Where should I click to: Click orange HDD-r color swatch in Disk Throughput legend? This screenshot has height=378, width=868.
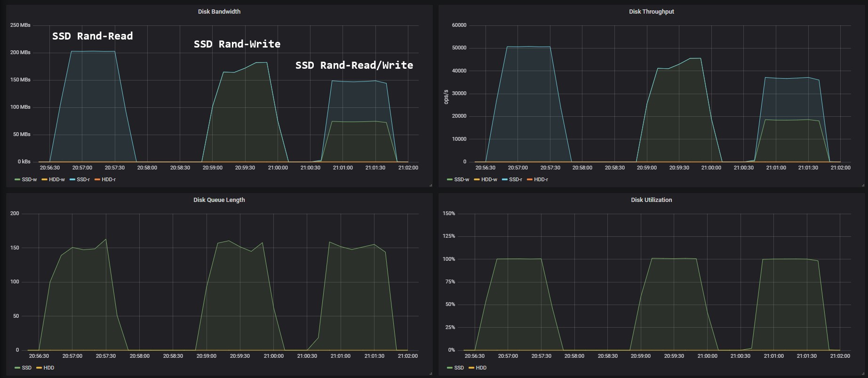530,179
